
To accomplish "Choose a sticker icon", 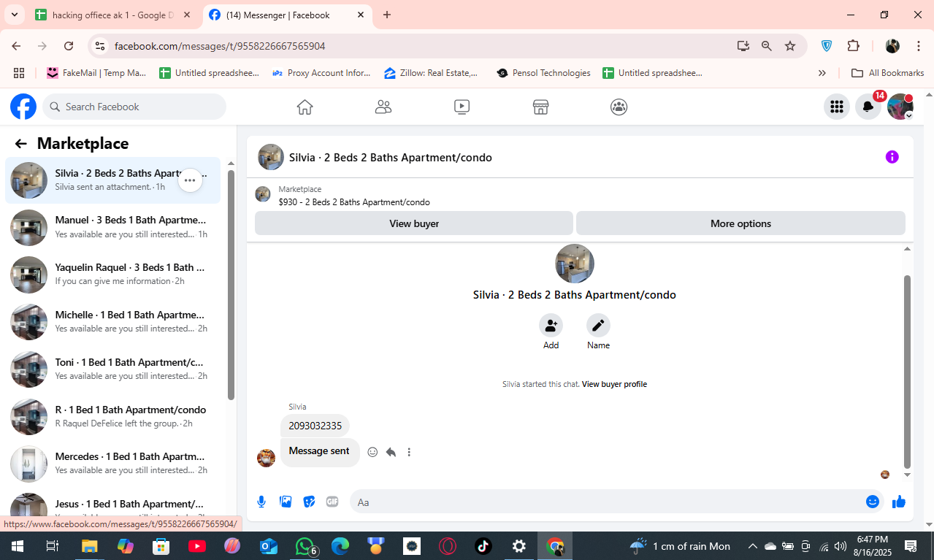I will [309, 502].
